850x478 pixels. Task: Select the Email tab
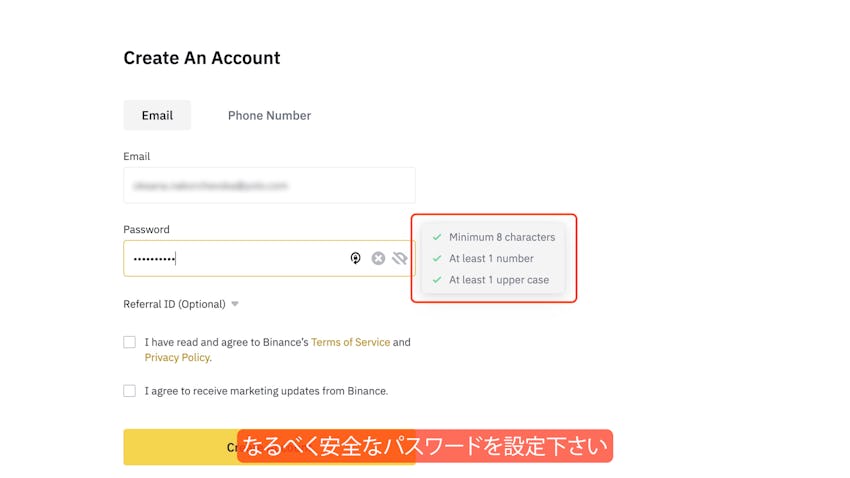tap(157, 115)
